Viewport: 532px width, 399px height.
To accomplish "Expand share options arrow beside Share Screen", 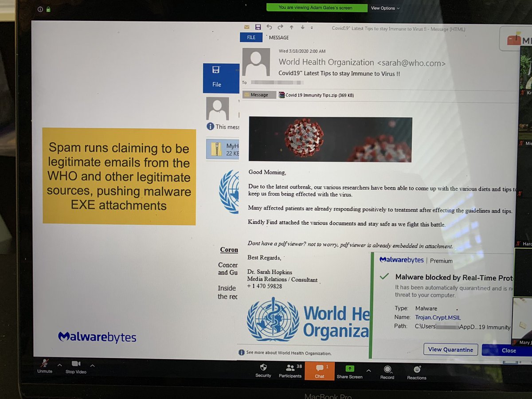I will [x=368, y=370].
